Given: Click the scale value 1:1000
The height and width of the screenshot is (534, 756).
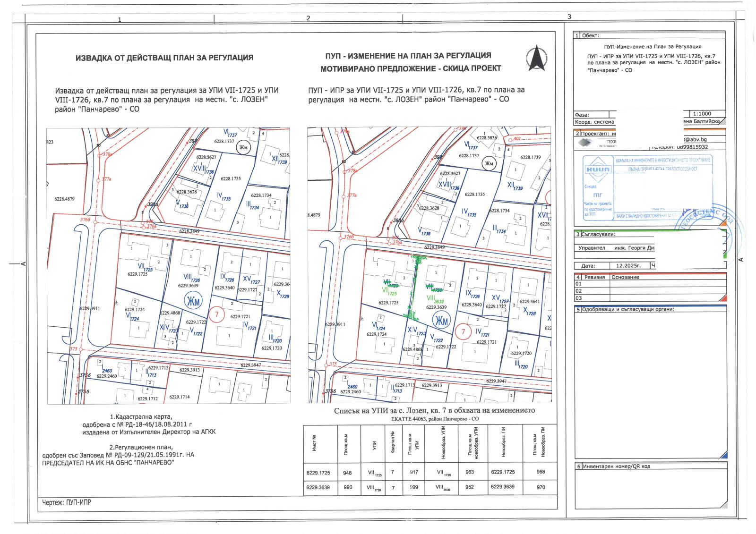Looking at the screenshot, I should [x=702, y=114].
